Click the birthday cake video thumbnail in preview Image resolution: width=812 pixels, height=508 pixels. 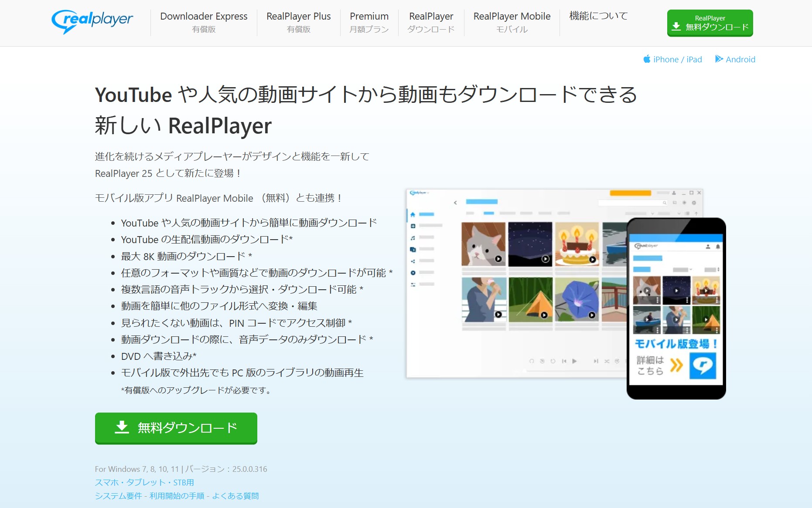coord(577,244)
